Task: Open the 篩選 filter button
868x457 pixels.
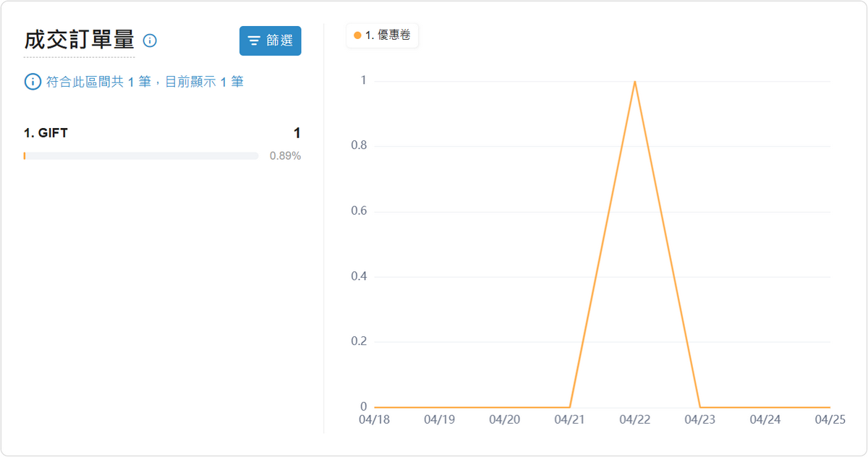Action: [x=271, y=40]
